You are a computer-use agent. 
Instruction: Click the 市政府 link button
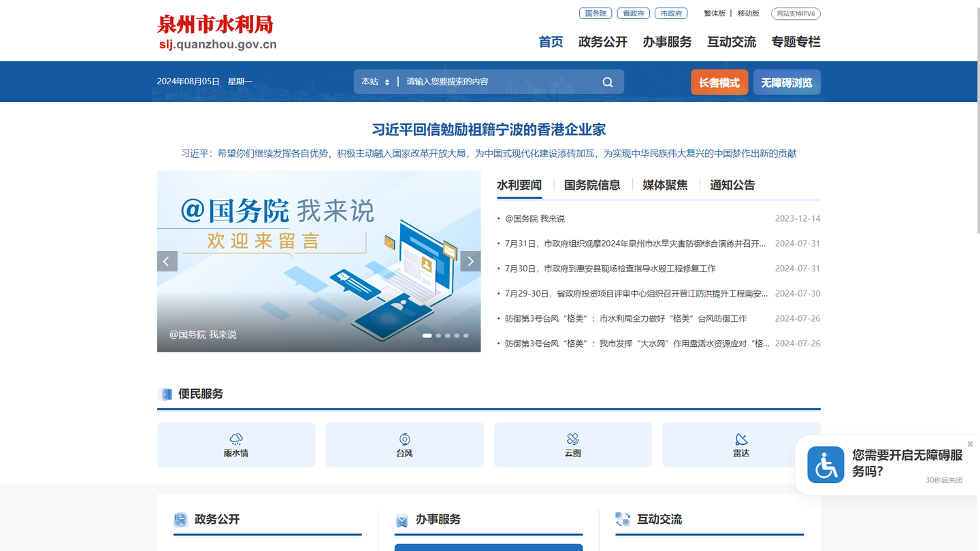[671, 14]
